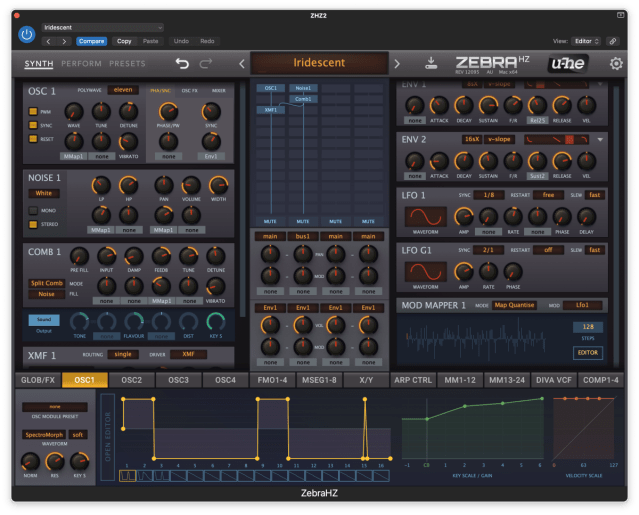Open the GLOB/FX lower tab
639x515 pixels.
38,380
